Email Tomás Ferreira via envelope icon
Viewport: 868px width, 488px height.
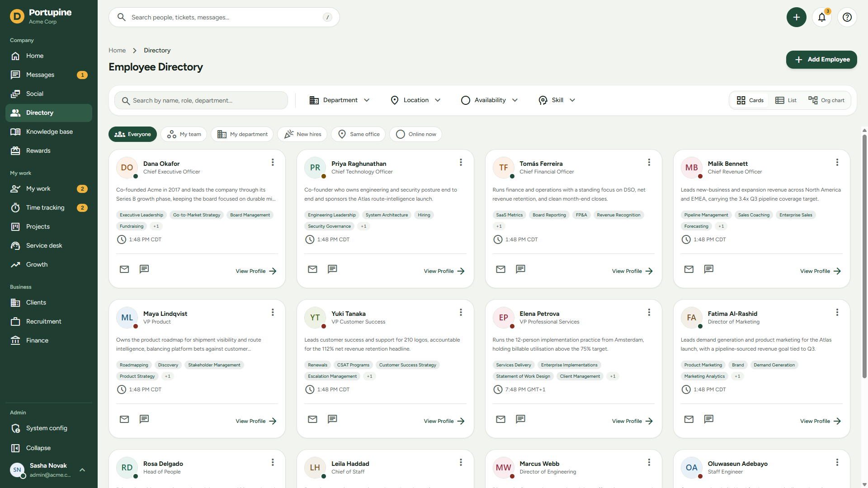pyautogui.click(x=500, y=269)
